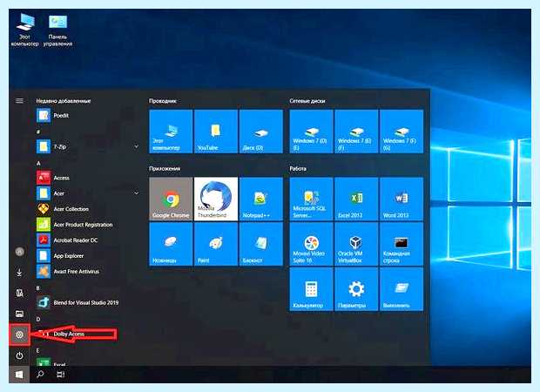Image resolution: width=540 pixels, height=392 pixels.
Task: Launch Microsoft SQL Server tile
Action: 311,199
